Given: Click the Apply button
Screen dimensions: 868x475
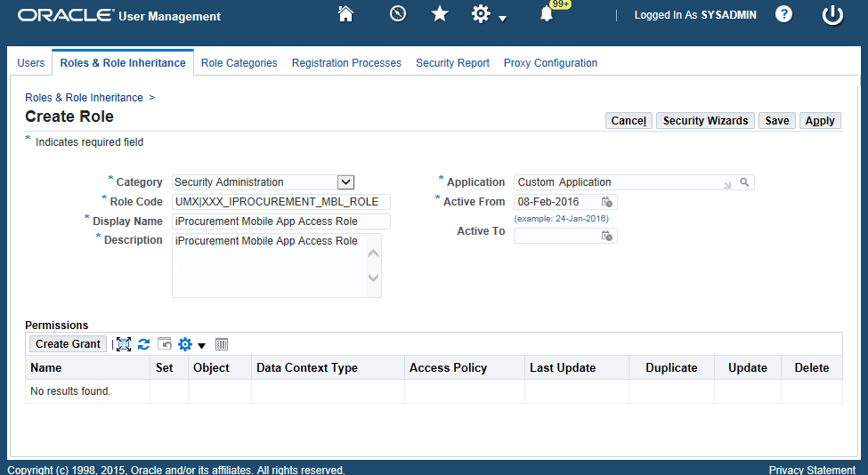Looking at the screenshot, I should 820,121.
